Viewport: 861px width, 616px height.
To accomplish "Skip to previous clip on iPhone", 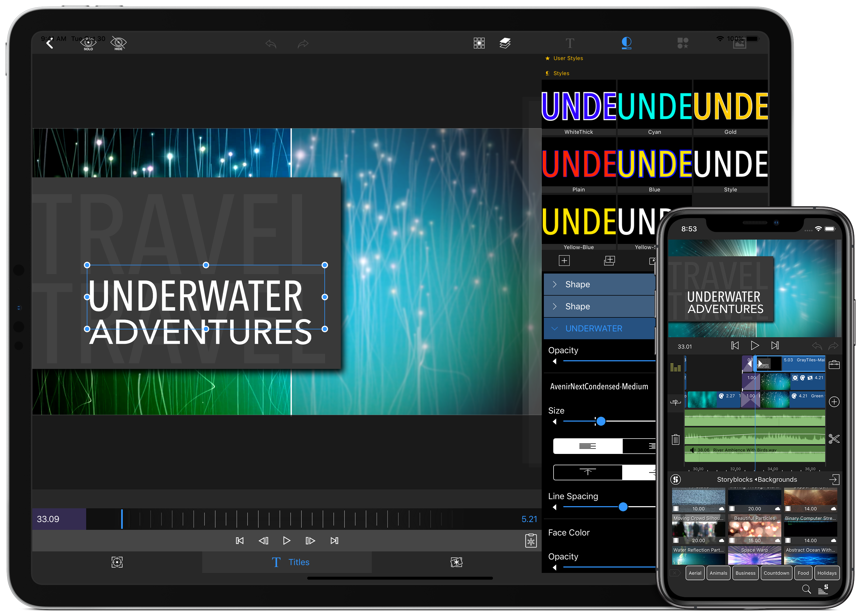I will (735, 345).
